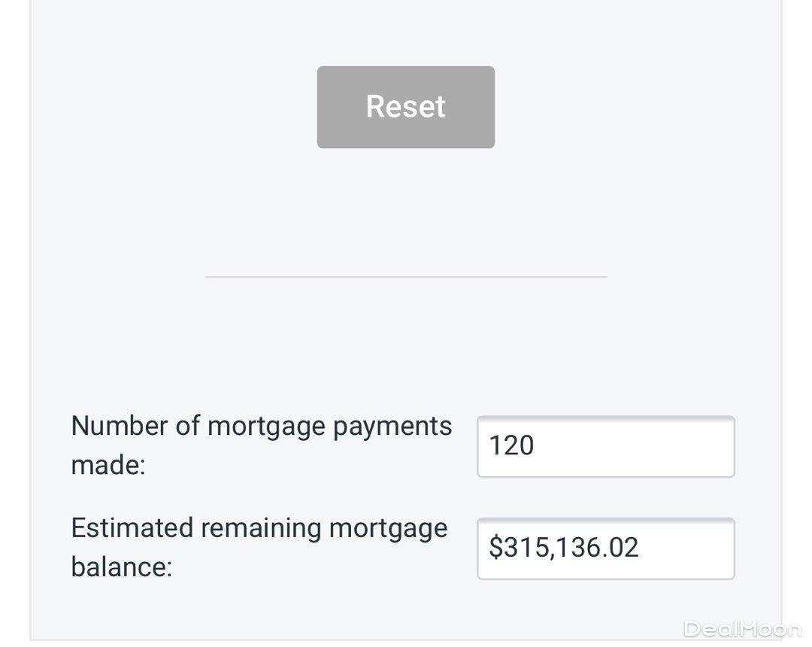The height and width of the screenshot is (647, 812).
Task: Click the "Number of mortgage payments" label
Action: point(261,427)
